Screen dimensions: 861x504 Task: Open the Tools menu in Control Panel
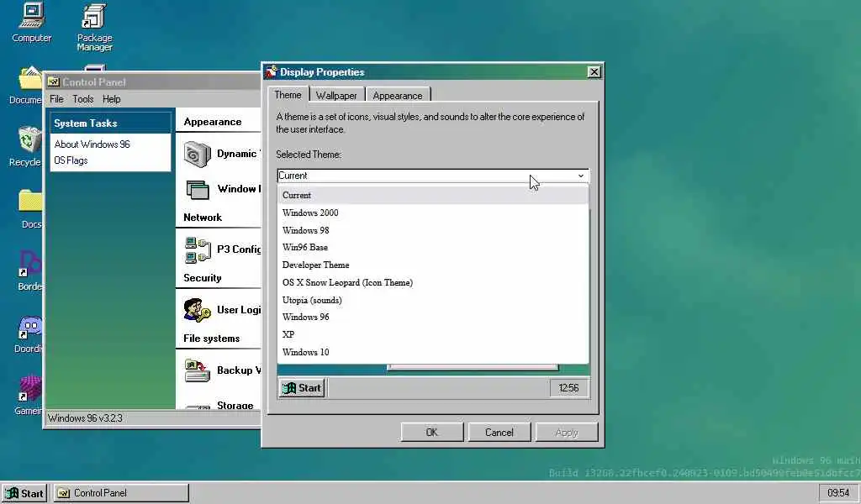pos(83,99)
